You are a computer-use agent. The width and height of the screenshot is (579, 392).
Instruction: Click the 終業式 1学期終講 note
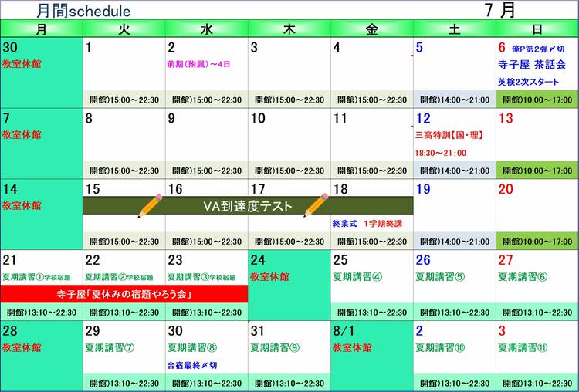coord(367,224)
